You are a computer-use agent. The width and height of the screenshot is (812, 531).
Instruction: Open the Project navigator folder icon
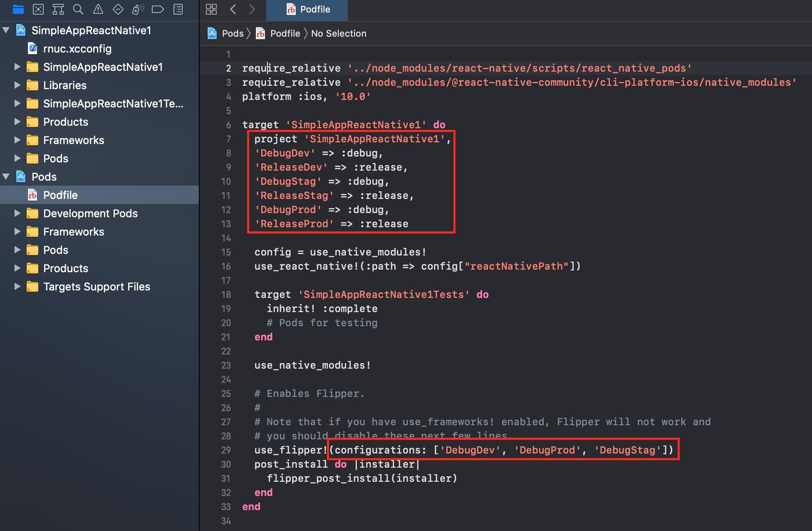[18, 9]
